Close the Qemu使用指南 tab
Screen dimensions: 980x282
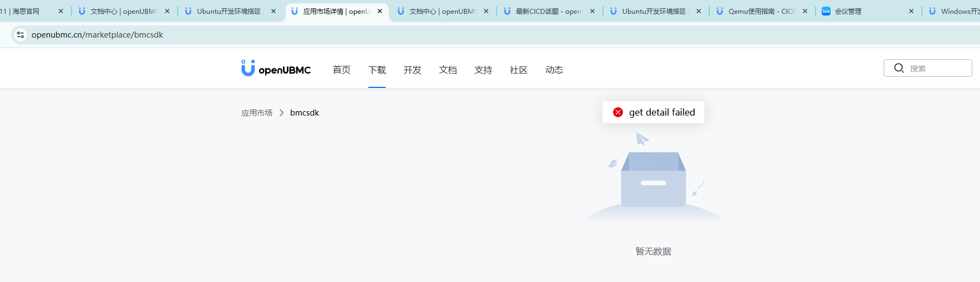tap(805, 11)
